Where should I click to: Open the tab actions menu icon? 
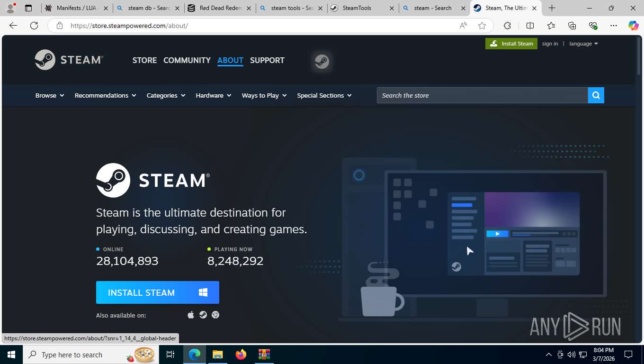tap(28, 8)
